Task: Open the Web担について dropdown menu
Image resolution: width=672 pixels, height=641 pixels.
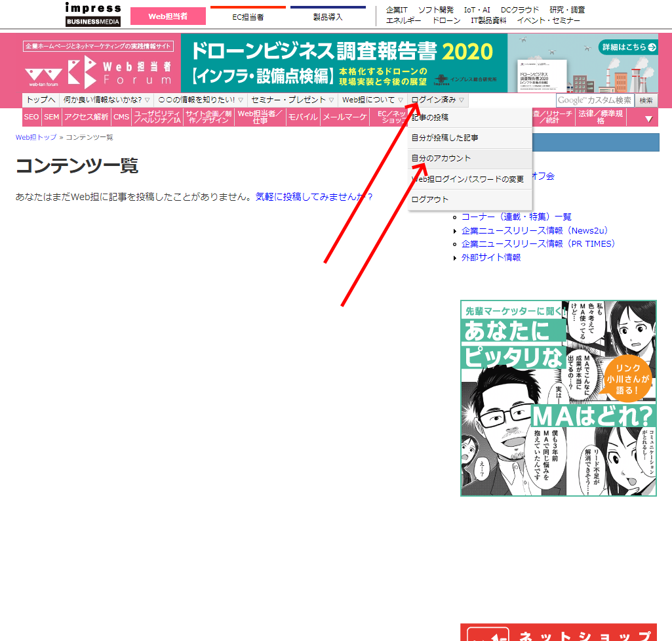Action: 372,100
